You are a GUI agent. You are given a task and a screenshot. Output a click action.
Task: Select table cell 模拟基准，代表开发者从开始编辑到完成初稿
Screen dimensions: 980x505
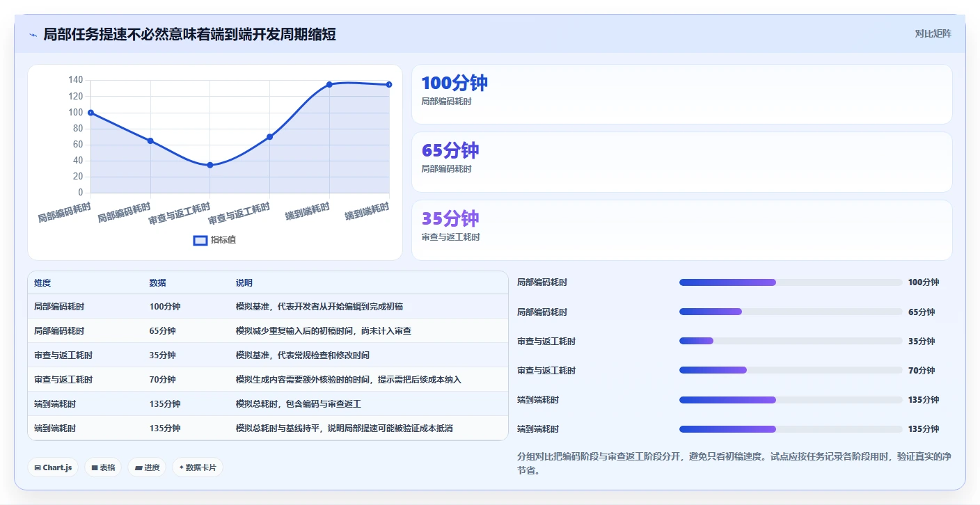pyautogui.click(x=319, y=306)
